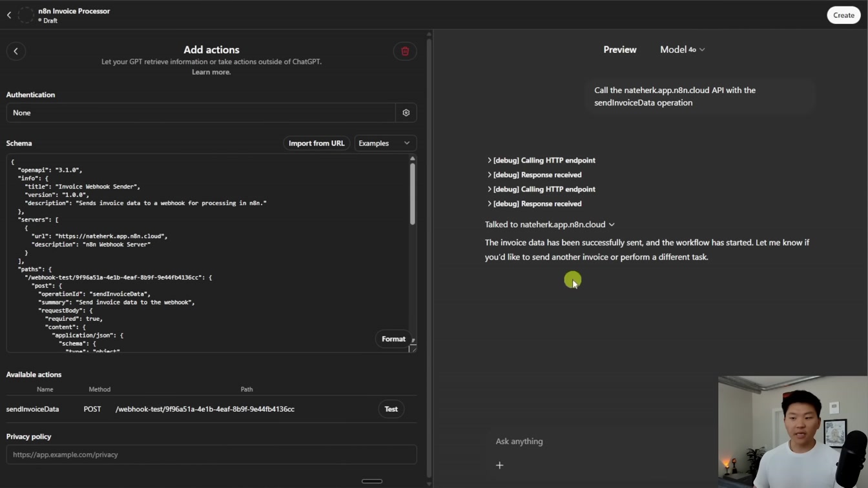Expand the second Response received debug entry

pos(534,204)
